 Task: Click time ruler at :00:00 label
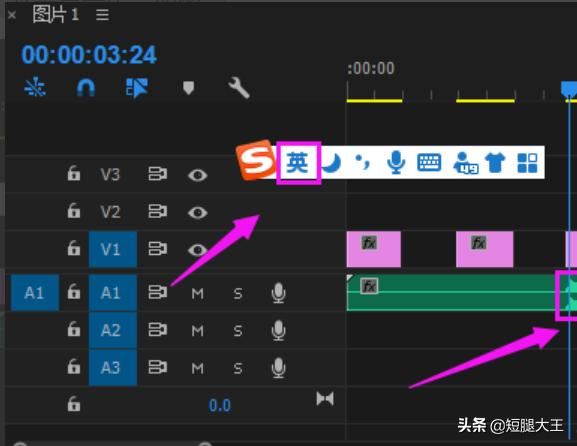(371, 68)
